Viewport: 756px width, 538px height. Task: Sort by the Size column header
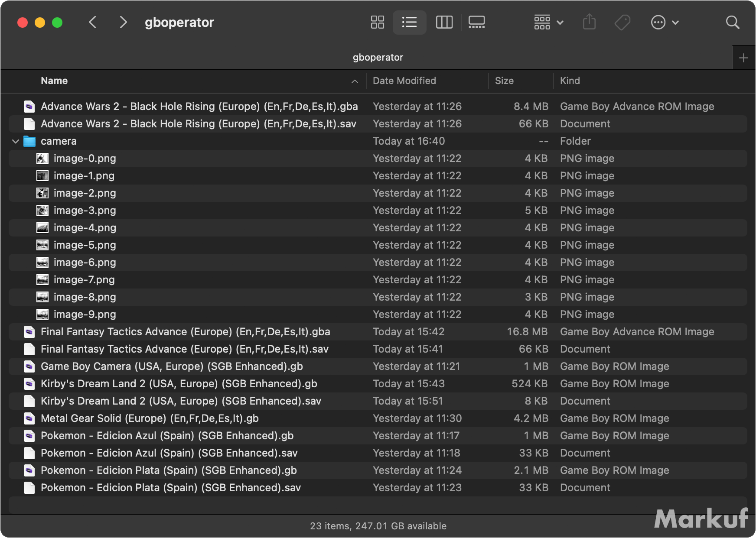click(x=504, y=81)
